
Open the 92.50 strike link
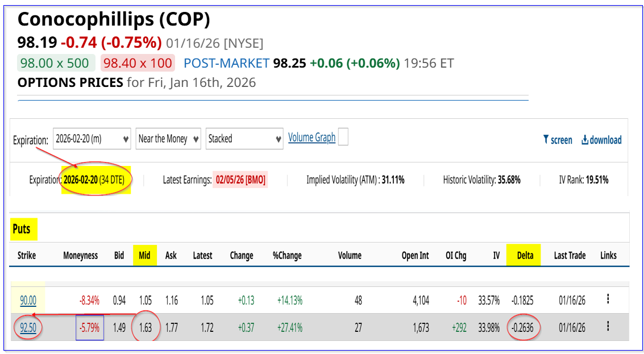click(x=28, y=328)
